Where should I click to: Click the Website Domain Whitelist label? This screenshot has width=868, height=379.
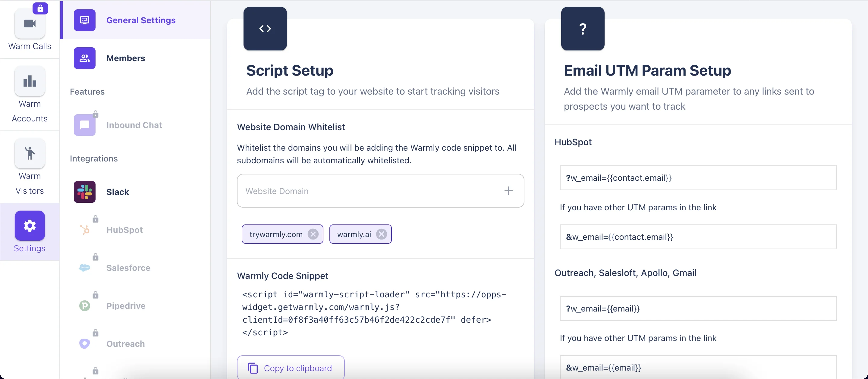(291, 127)
